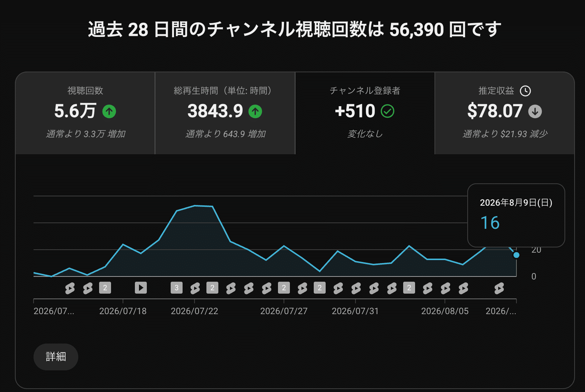Viewport: 585px width, 392px height.
Task: Click grey down arrow beside $78.07
Action: [535, 111]
